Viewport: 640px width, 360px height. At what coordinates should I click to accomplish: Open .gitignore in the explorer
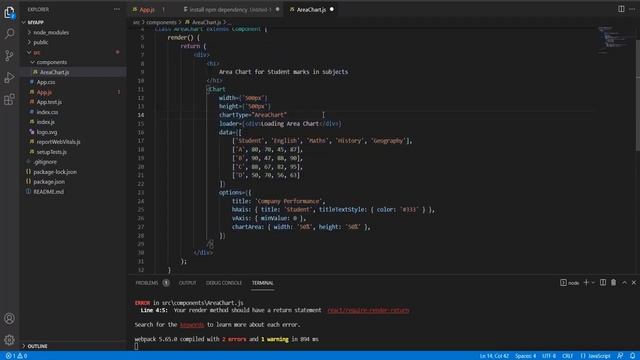tap(45, 162)
